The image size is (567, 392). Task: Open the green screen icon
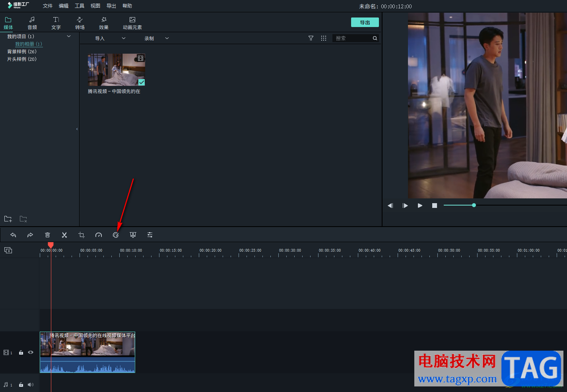[x=133, y=235]
